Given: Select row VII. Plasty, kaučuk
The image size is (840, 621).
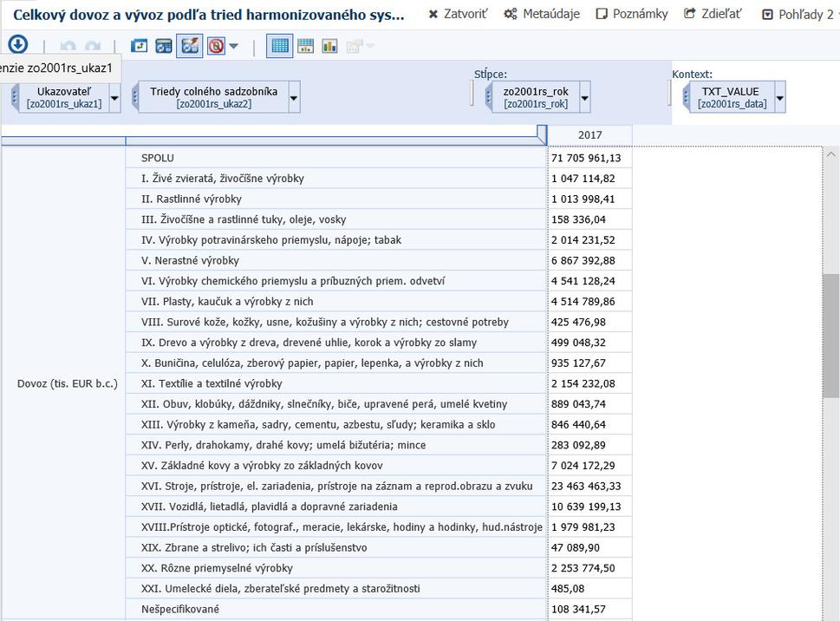Looking at the screenshot, I should pyautogui.click(x=335, y=302).
